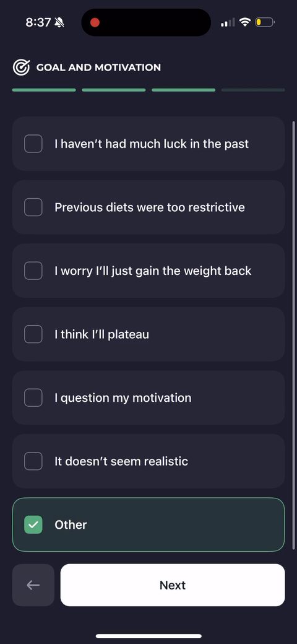Viewport: 297px width, 644px height.
Task: Tap the Wi-Fi status icon
Action: pyautogui.click(x=245, y=22)
